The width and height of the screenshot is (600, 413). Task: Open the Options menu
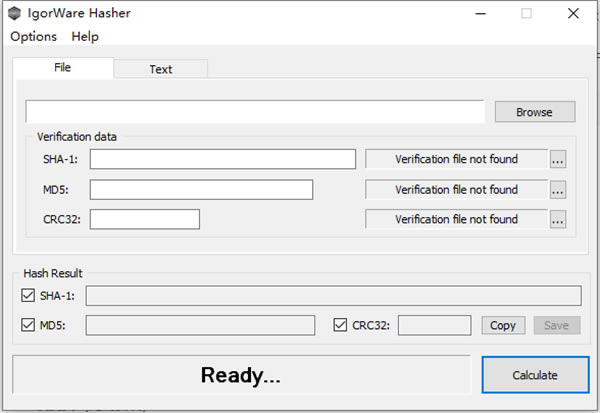point(33,36)
